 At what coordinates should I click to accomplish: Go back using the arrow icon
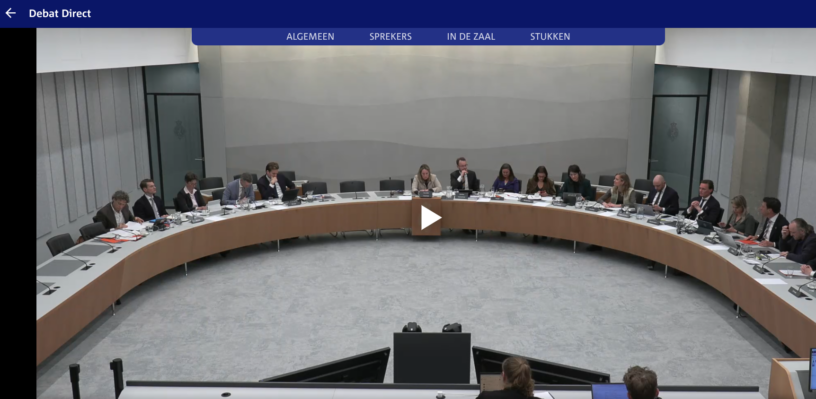[x=10, y=13]
